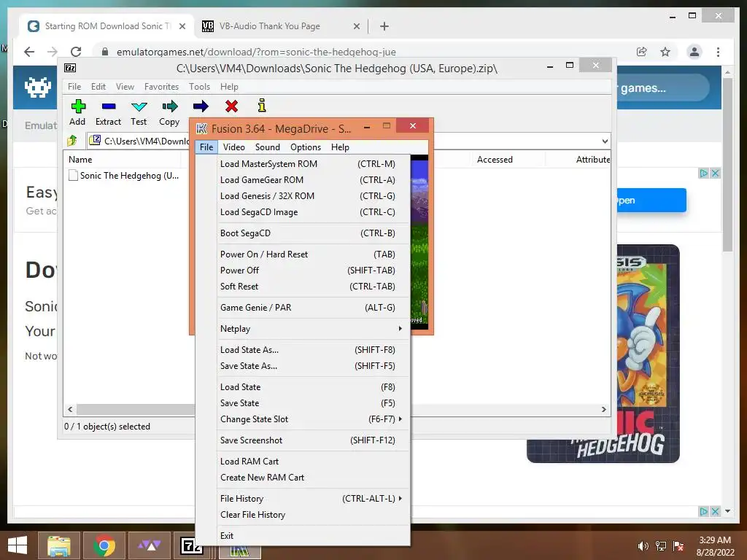
Task: Click the 7-Zip Test icon
Action: tap(139, 106)
